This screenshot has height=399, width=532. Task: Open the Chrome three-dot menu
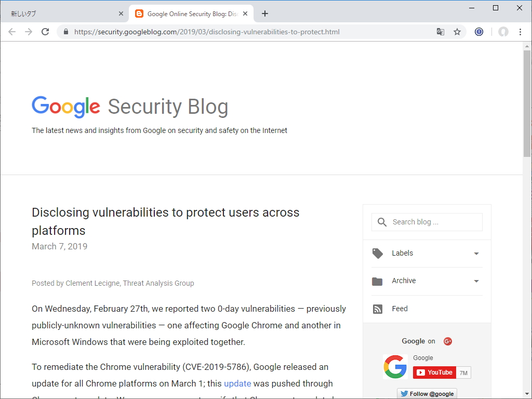point(521,32)
